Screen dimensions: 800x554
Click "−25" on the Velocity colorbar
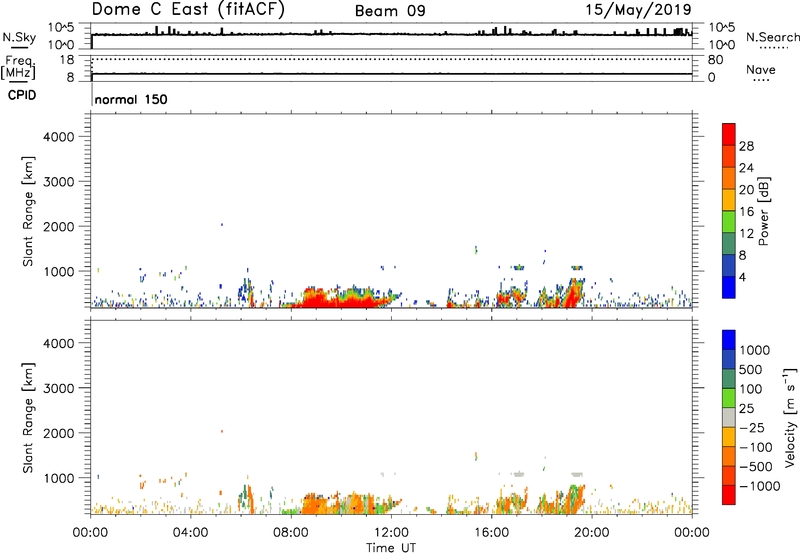[752, 428]
